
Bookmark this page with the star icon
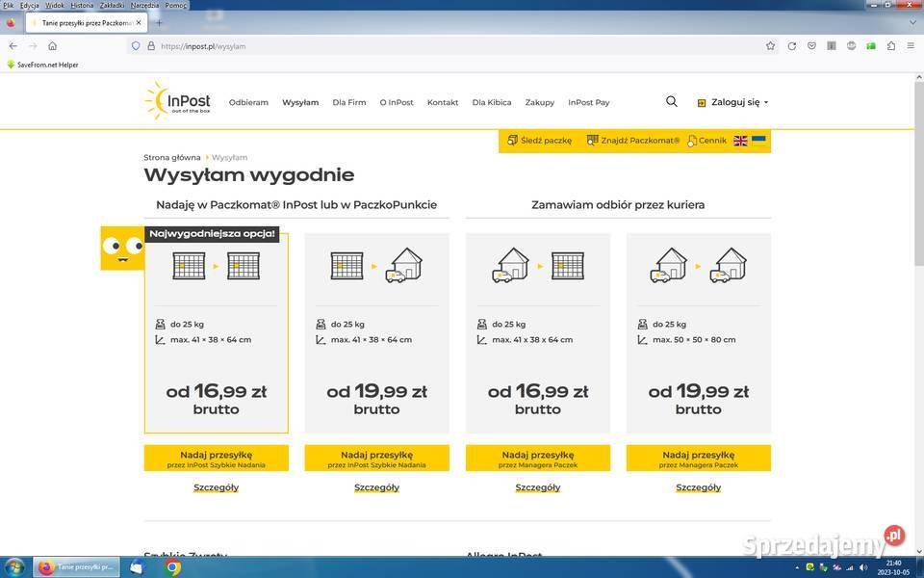pos(770,45)
